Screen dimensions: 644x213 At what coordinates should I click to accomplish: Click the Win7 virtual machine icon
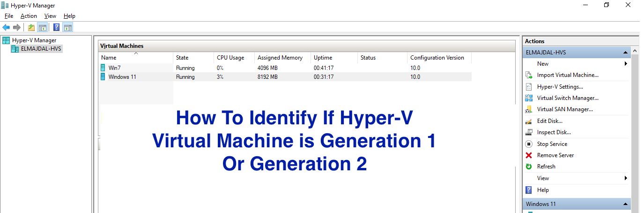pos(103,68)
